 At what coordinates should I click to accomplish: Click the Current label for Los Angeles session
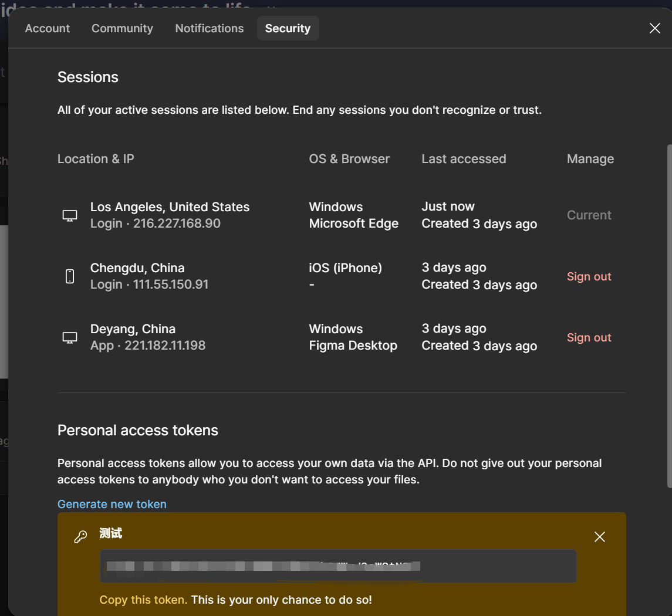589,215
